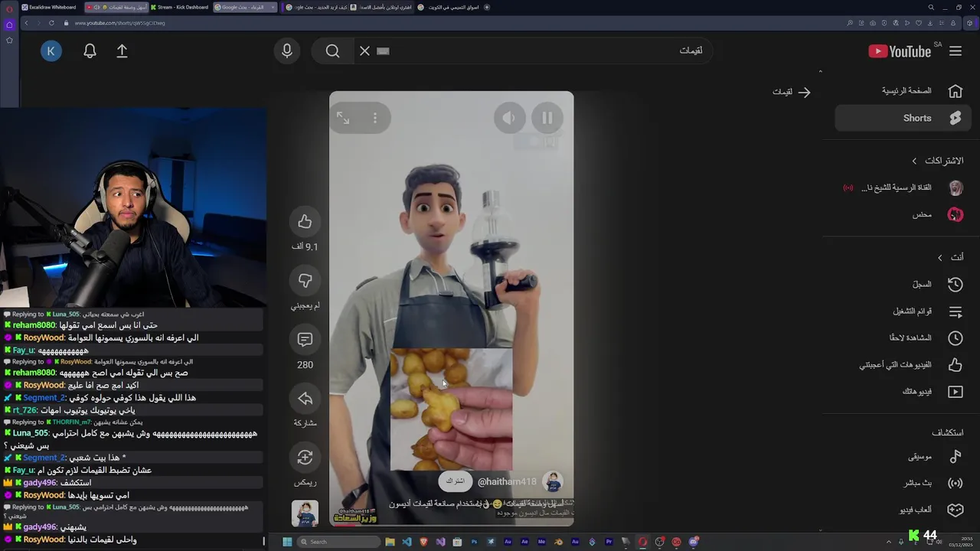Viewport: 980px width, 551px height.
Task: Open the القناة الرسمية للشيخ subscription channel
Action: click(x=903, y=188)
